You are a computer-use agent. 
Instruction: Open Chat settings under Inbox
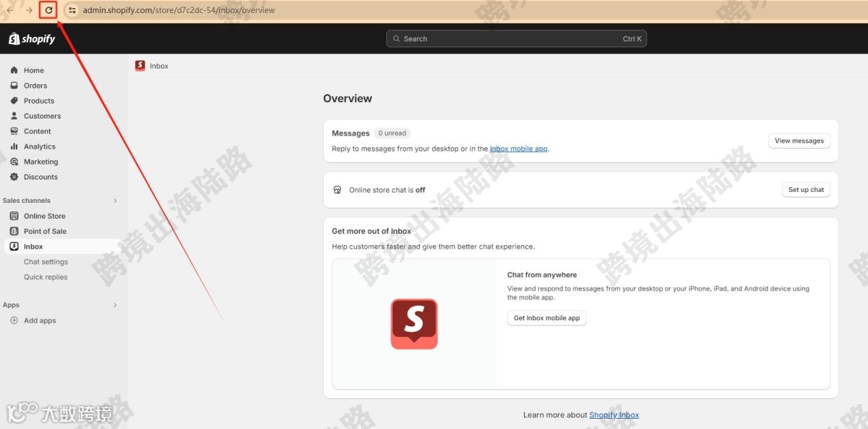pyautogui.click(x=46, y=262)
